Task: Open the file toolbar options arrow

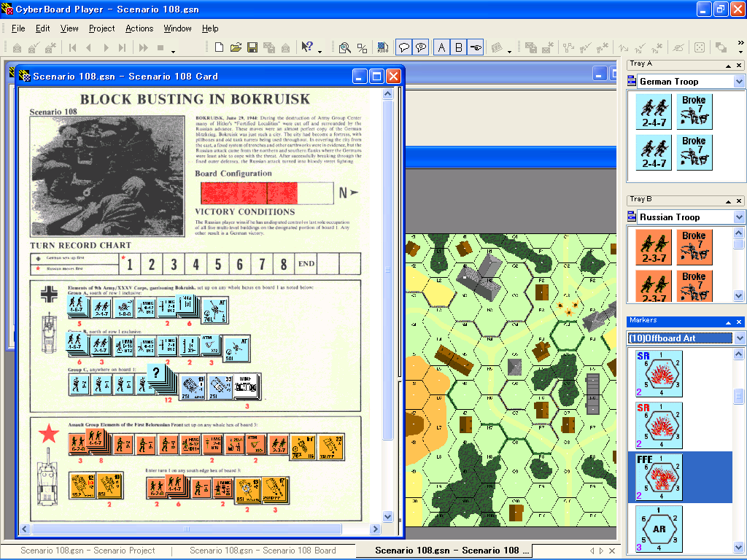Action: (x=320, y=51)
